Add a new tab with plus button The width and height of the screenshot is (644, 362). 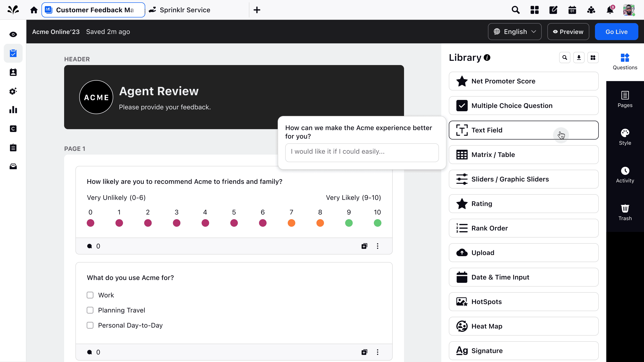pos(257,10)
